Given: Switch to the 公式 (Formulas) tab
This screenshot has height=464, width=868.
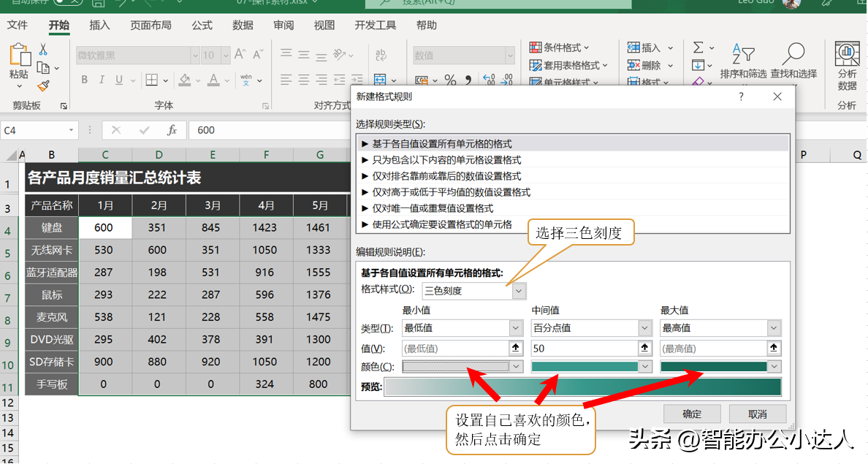Looking at the screenshot, I should pos(202,25).
